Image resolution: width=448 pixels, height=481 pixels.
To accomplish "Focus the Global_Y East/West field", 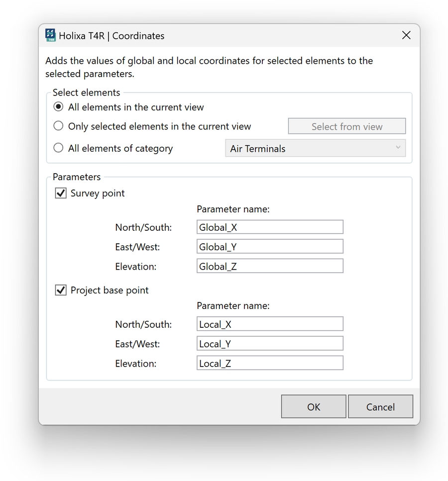I will [x=270, y=247].
